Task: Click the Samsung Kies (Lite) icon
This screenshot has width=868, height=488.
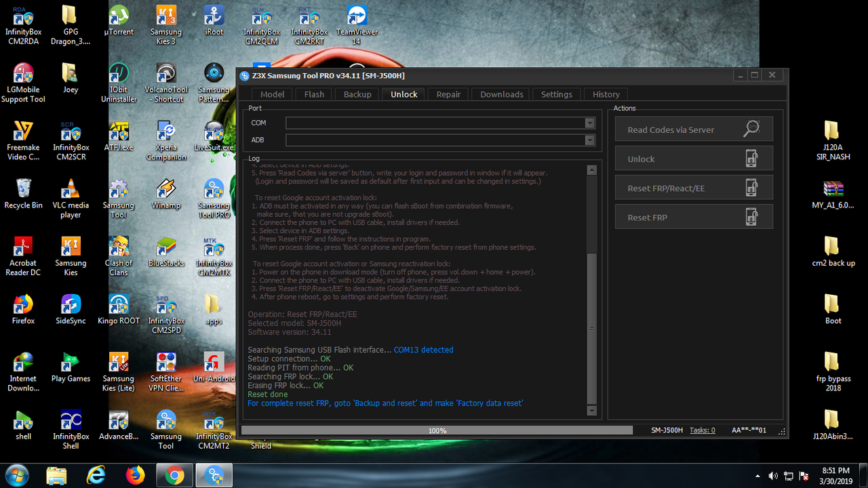Action: [119, 372]
